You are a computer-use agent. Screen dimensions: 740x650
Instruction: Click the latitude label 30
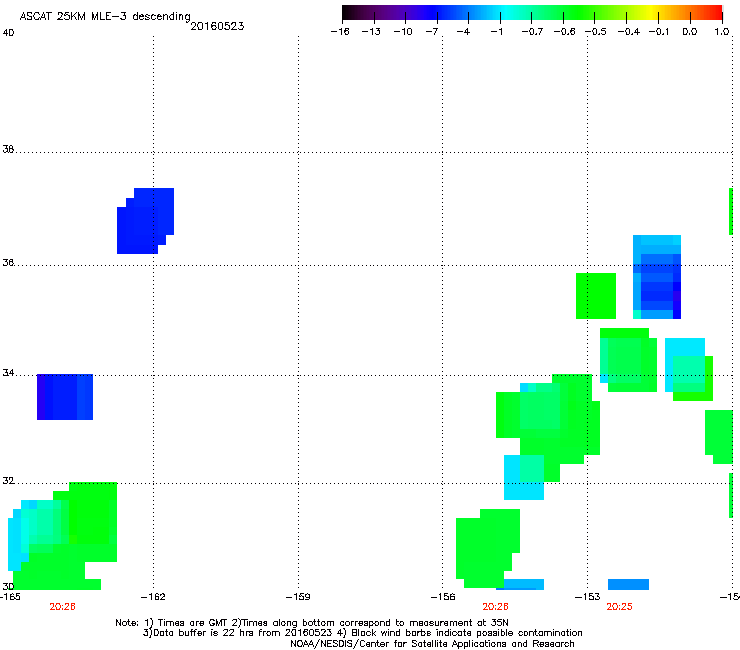point(8,586)
